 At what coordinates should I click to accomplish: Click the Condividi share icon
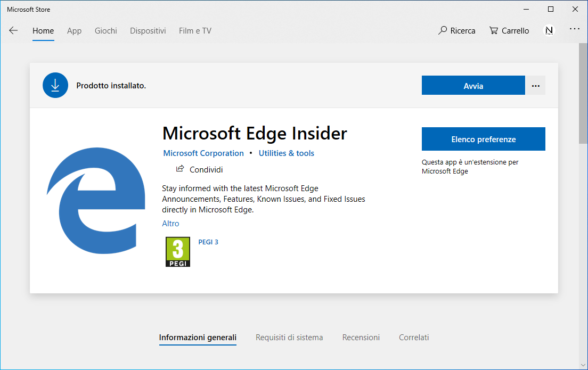[180, 169]
